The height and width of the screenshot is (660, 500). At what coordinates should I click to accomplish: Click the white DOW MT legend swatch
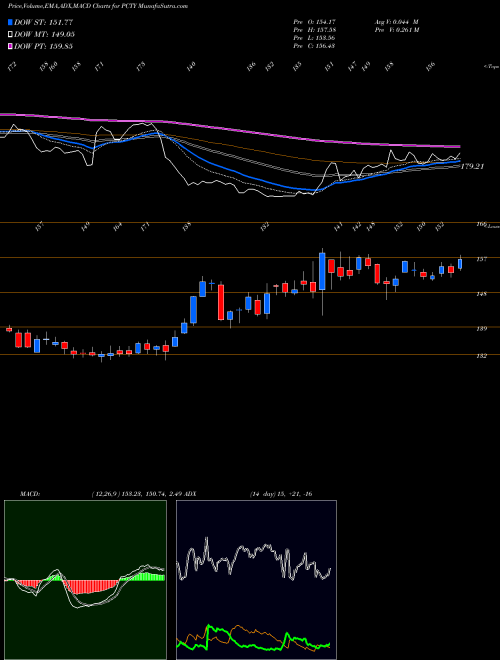click(10, 34)
